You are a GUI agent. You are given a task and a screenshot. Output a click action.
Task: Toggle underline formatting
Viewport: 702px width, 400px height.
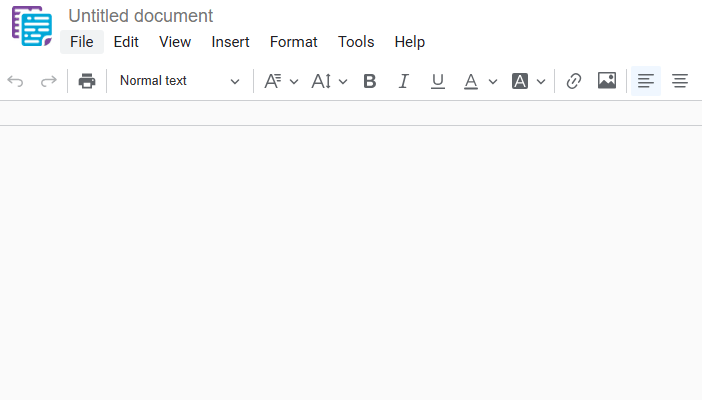pos(437,81)
